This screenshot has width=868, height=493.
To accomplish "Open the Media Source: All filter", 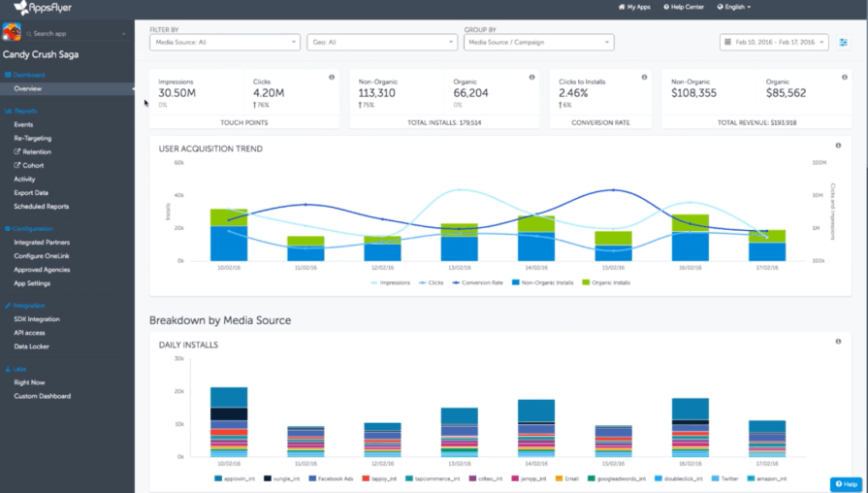I will pyautogui.click(x=225, y=42).
